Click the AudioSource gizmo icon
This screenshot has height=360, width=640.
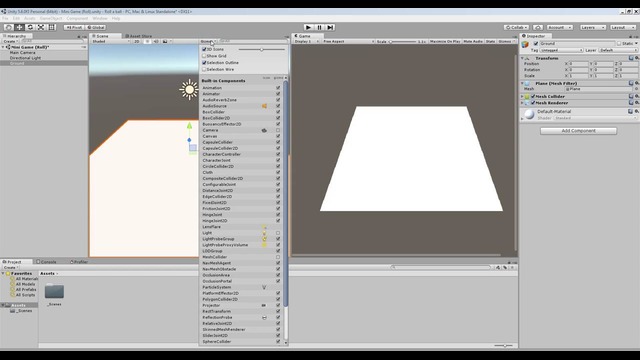(x=264, y=106)
